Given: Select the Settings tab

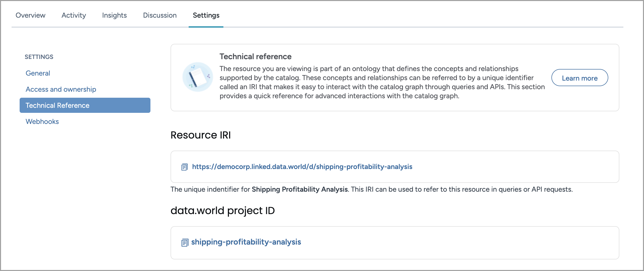Looking at the screenshot, I should point(206,15).
